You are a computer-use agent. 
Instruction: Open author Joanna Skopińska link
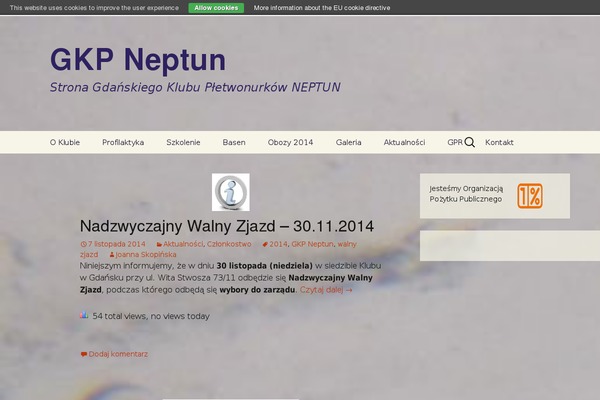tap(146, 255)
